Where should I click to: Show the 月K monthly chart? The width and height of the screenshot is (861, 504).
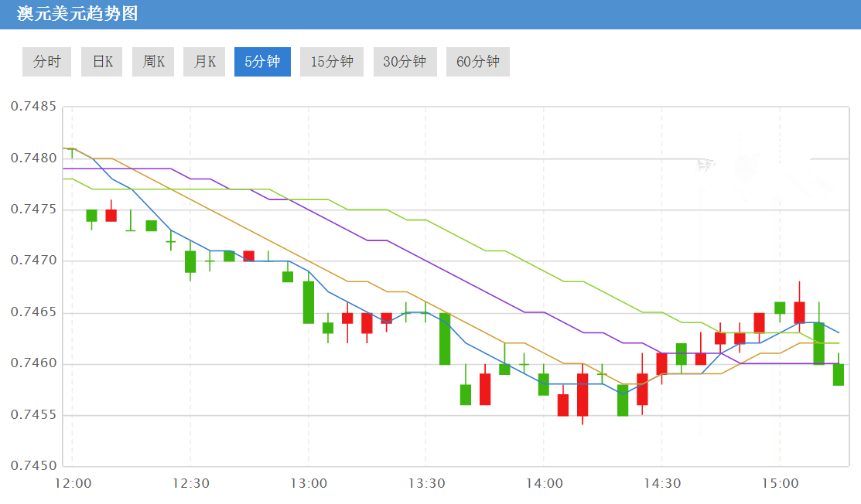tap(204, 62)
